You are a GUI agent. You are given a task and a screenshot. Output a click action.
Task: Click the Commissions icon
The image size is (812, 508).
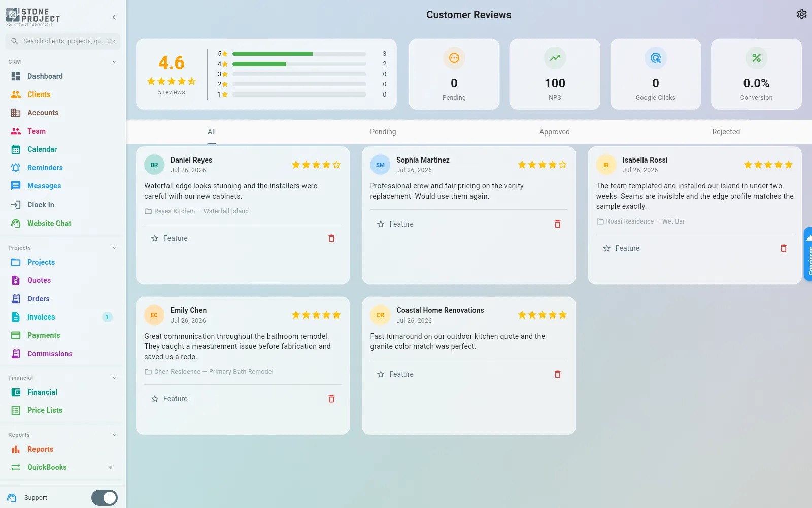pos(16,354)
